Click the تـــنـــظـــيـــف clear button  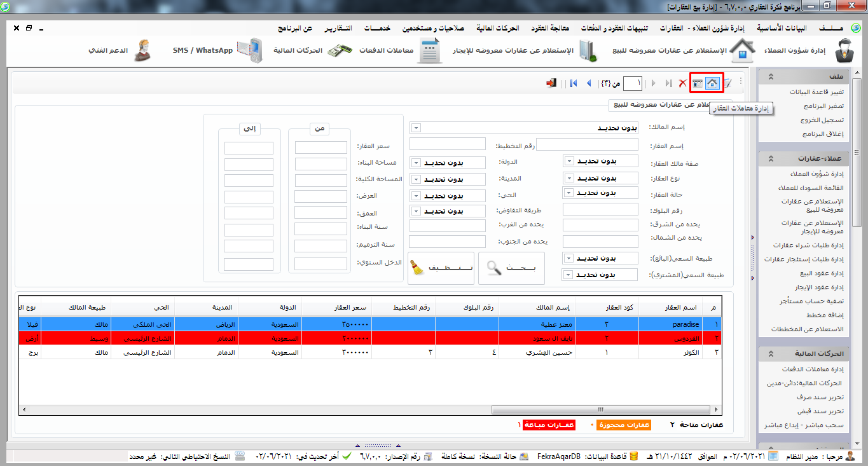(441, 268)
